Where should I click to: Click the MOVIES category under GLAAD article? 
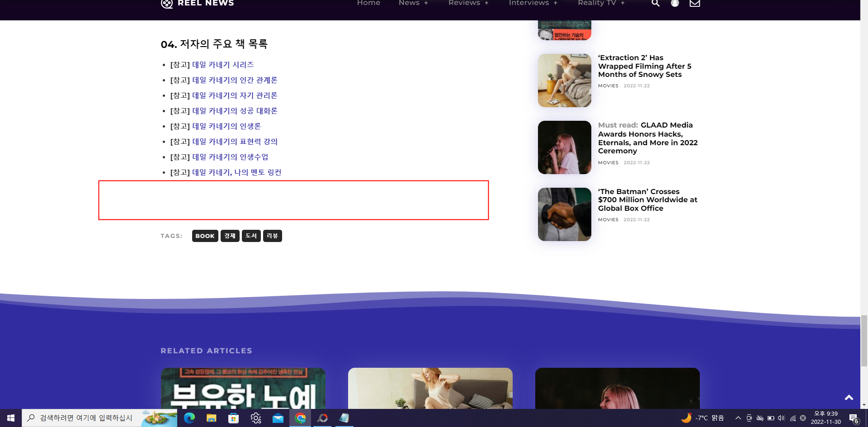coord(608,163)
